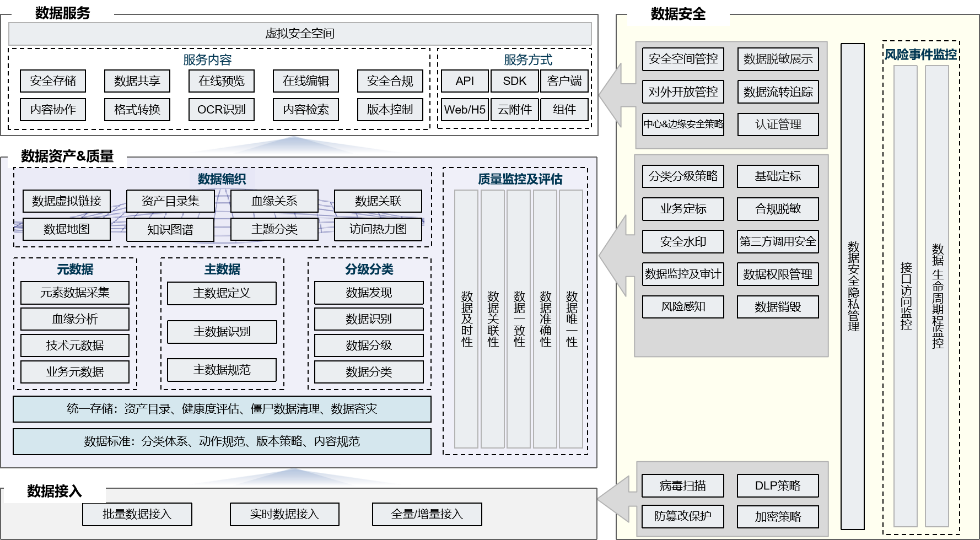Select the API service method box

465,81
